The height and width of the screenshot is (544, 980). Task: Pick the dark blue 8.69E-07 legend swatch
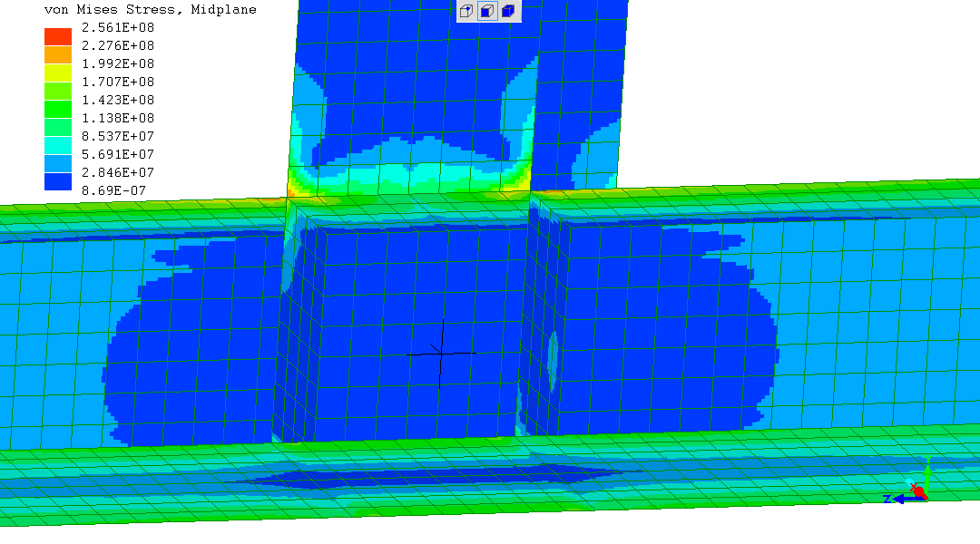[58, 181]
